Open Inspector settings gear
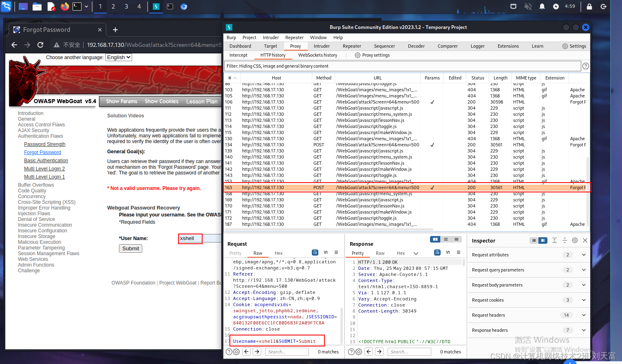 click(x=575, y=240)
